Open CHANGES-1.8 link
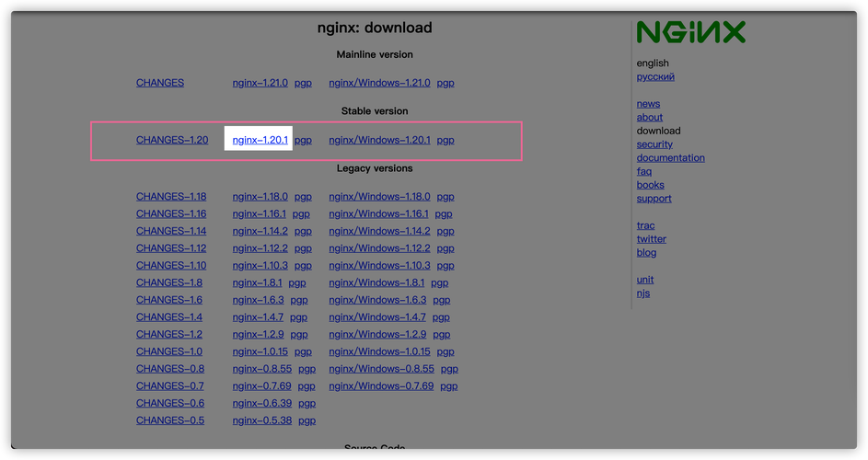Image resolution: width=868 pixels, height=460 pixels. (168, 282)
